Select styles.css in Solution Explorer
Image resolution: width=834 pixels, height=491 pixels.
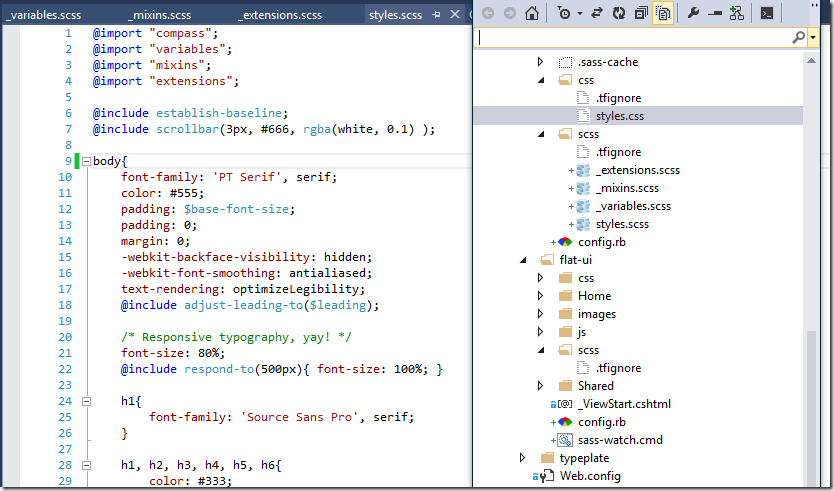(620, 116)
